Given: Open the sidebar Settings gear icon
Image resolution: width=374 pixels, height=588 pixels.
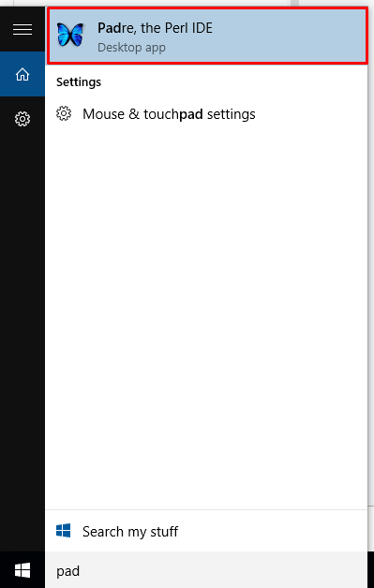Looking at the screenshot, I should pos(22,119).
